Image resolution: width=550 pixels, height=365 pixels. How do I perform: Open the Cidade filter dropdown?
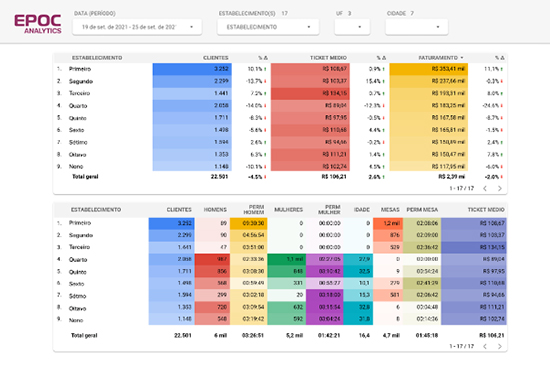point(417,27)
